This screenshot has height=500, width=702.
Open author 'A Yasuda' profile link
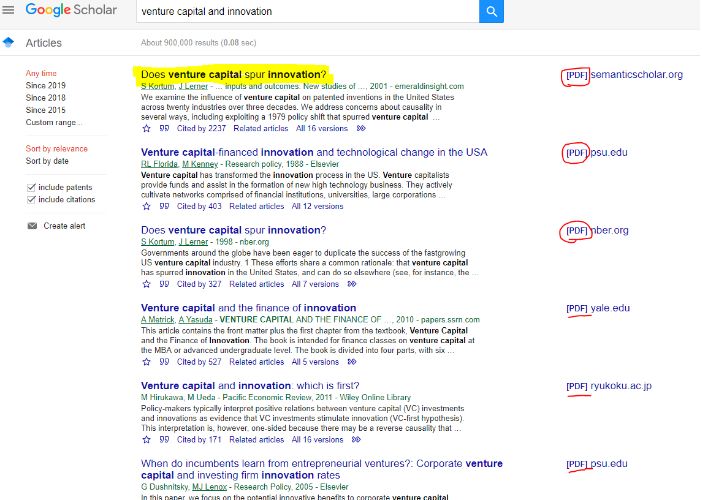tap(195, 320)
